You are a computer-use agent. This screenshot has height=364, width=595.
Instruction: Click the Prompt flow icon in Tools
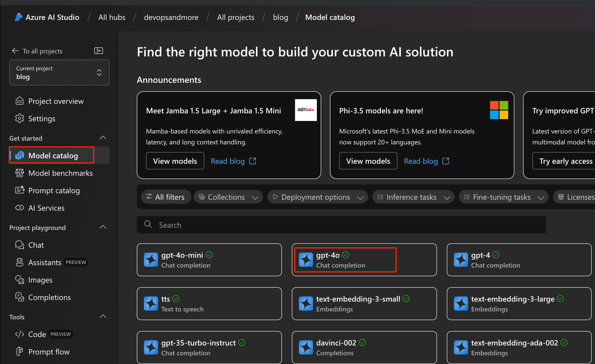click(x=20, y=351)
